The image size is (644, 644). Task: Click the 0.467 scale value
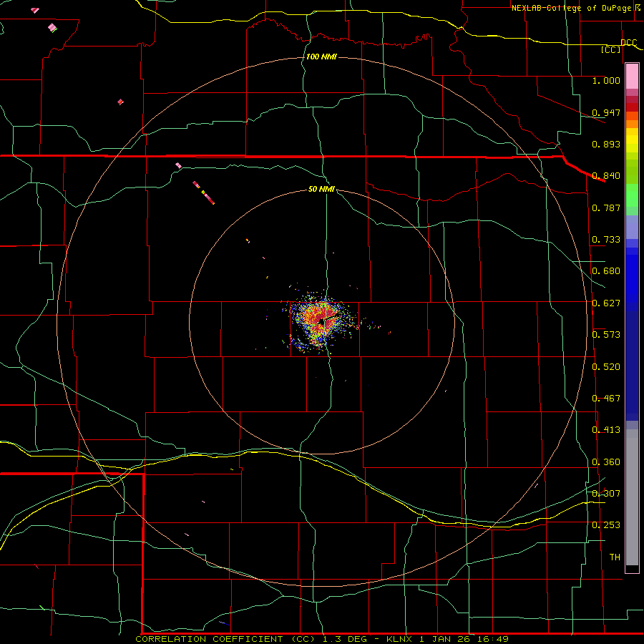point(606,399)
